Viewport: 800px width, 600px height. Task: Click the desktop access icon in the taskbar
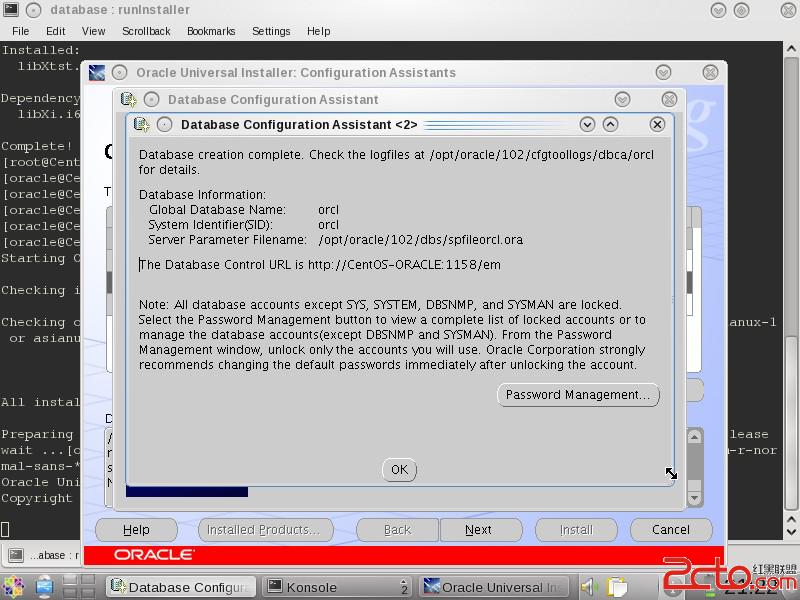tap(44, 586)
